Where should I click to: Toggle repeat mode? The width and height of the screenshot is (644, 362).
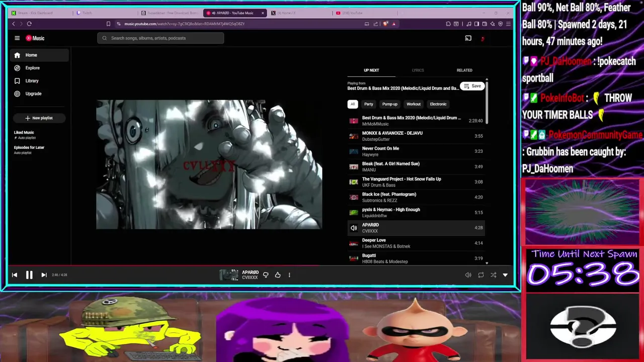(481, 275)
